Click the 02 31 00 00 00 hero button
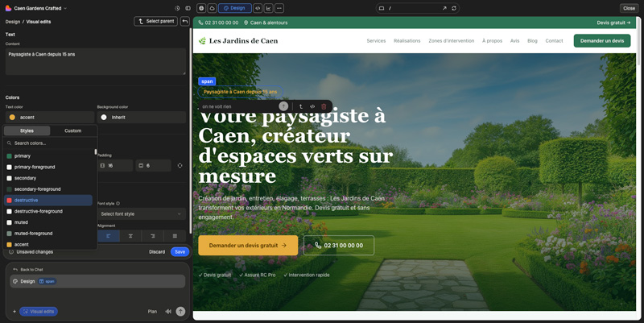Image resolution: width=644 pixels, height=323 pixels. click(339, 246)
